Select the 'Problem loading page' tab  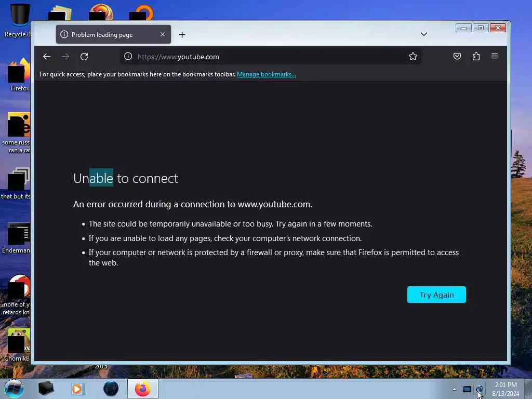point(113,34)
